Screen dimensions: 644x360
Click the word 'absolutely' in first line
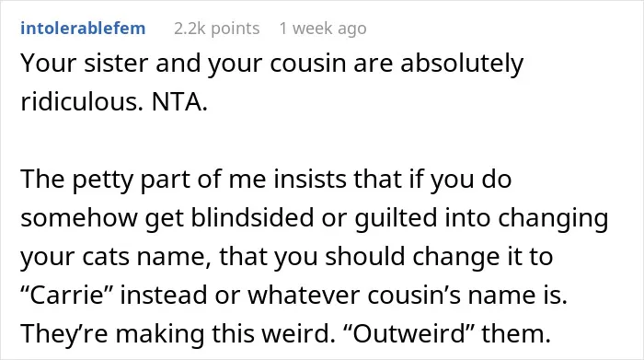point(462,64)
